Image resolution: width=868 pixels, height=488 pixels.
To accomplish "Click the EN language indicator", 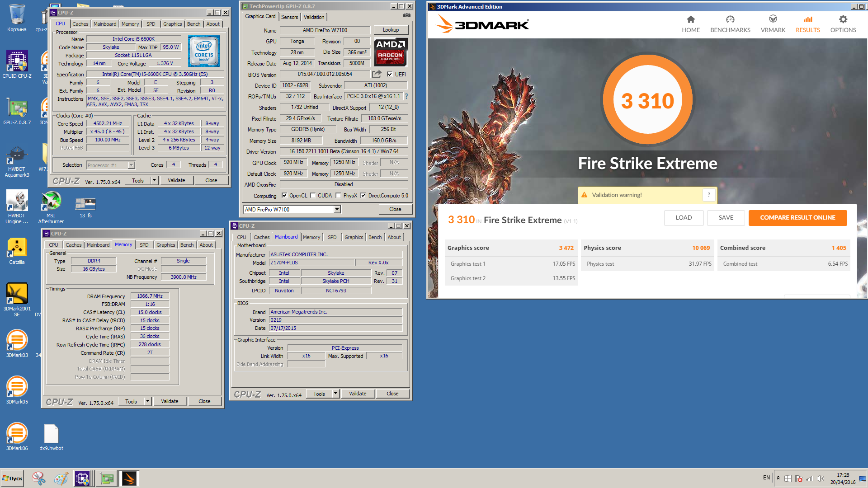I will [766, 478].
